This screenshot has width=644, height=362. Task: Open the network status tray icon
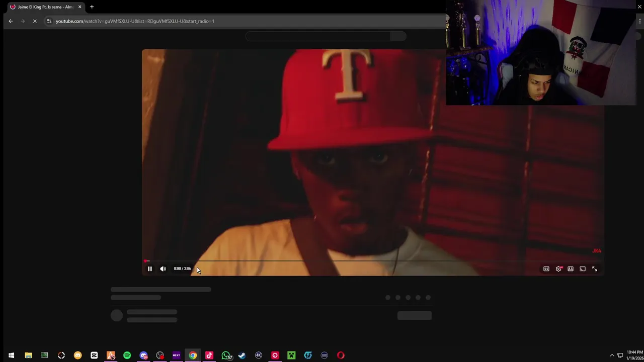point(620,355)
